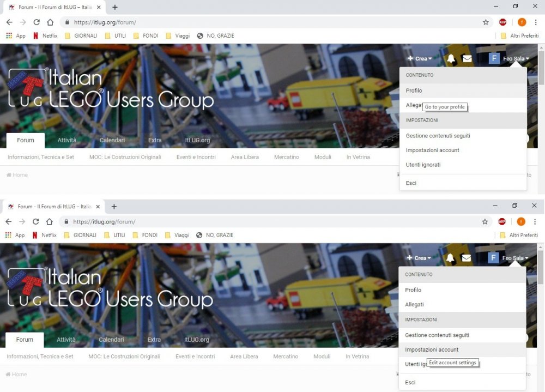The width and height of the screenshot is (545, 392).
Task: Click the Italian LEGO Users Group logo in lower window
Action: click(x=110, y=287)
